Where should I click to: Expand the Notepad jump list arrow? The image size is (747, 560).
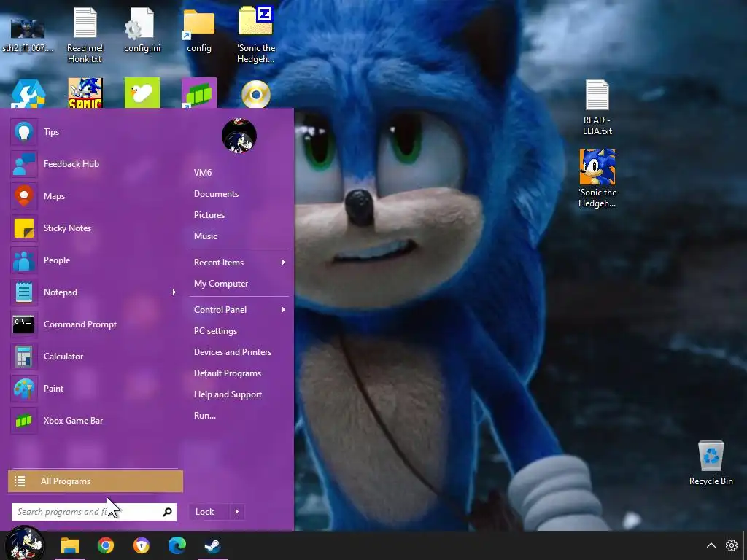174,292
